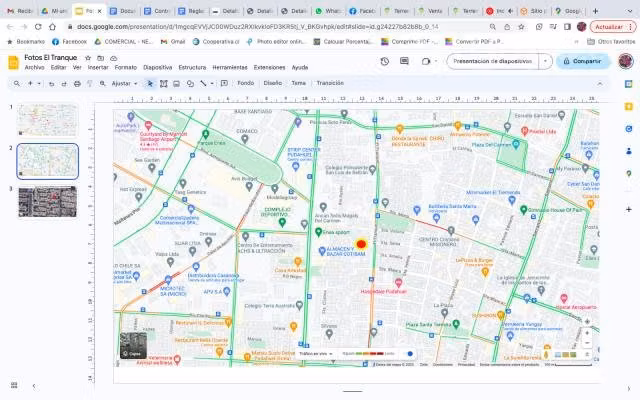Switch to grid view icon
This screenshot has width=640, height=400.
pyautogui.click(x=14, y=385)
